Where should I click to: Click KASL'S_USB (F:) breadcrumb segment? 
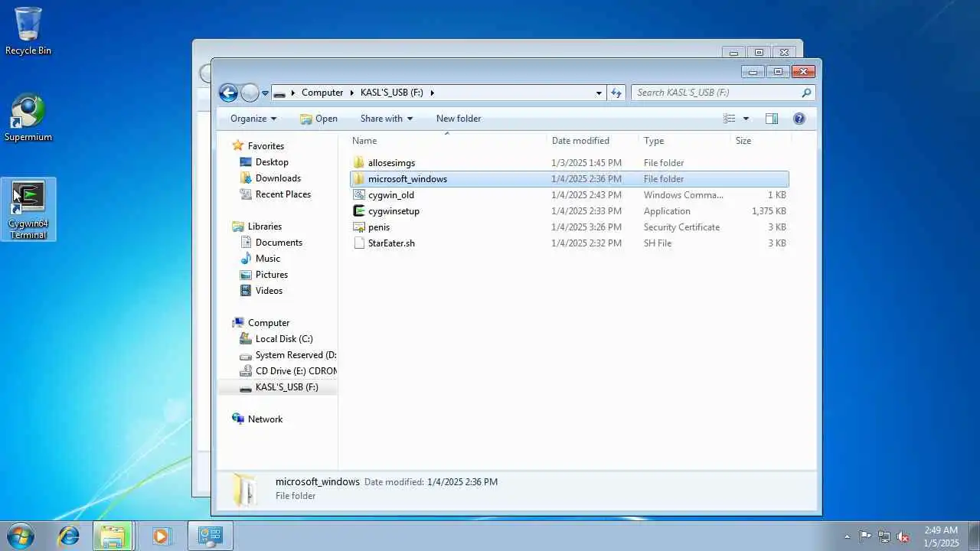392,93
